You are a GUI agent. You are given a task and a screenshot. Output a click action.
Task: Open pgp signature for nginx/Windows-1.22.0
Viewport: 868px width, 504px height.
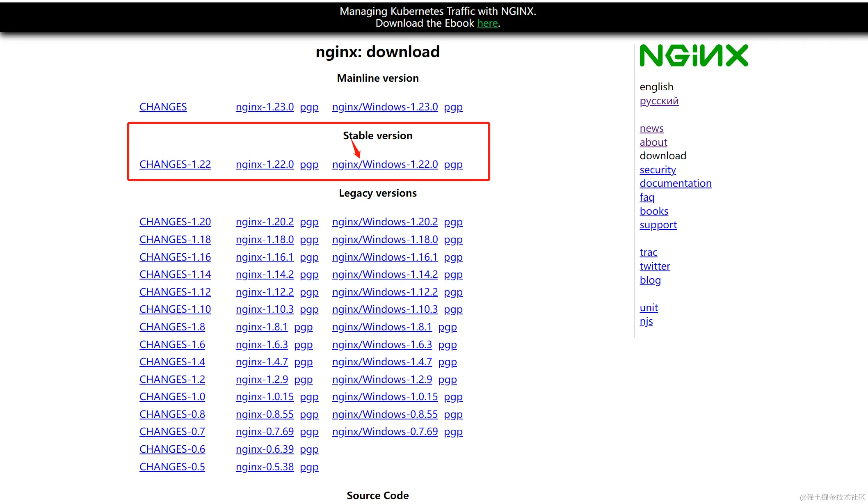click(x=453, y=165)
